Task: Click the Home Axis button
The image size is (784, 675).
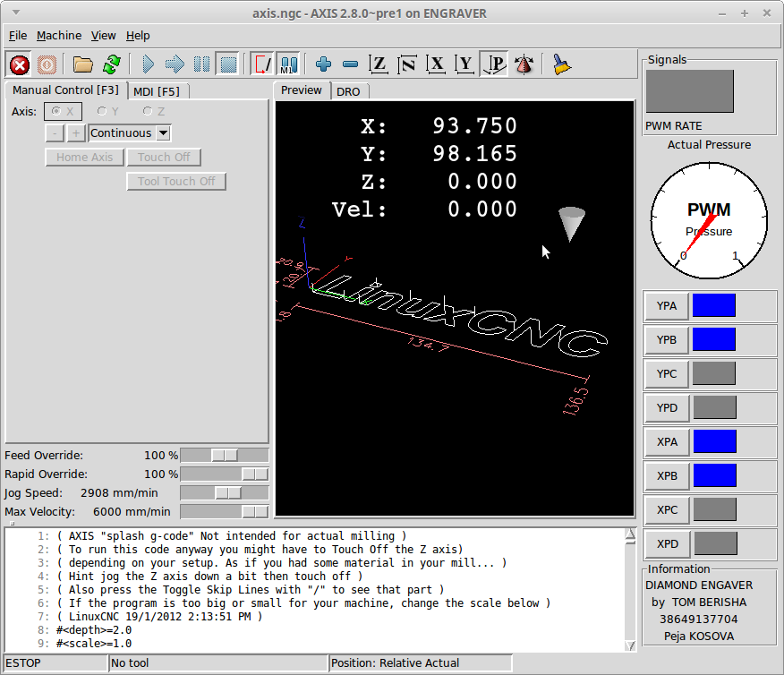Action: click(x=84, y=157)
